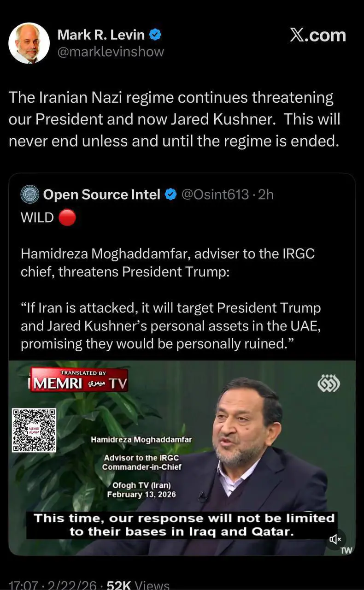Click the QR code in the video

tap(34, 430)
